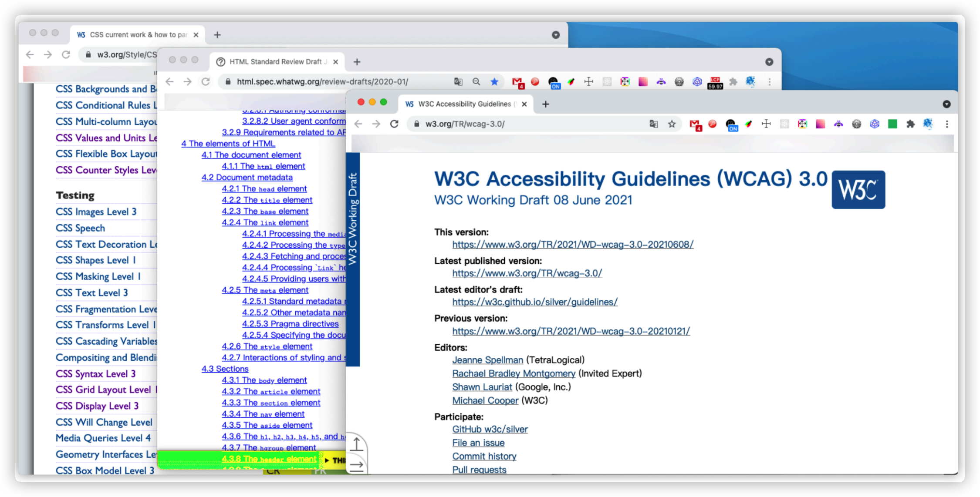Open '4 The elements of HTML' TOC link
This screenshot has width=980, height=497.
point(228,144)
